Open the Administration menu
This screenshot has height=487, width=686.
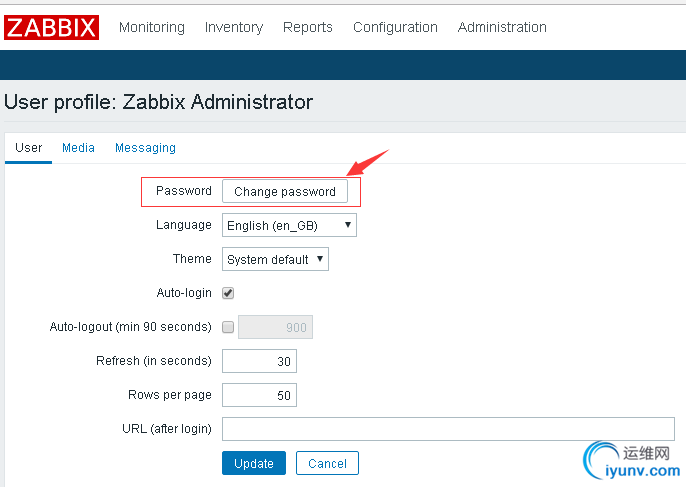[502, 27]
